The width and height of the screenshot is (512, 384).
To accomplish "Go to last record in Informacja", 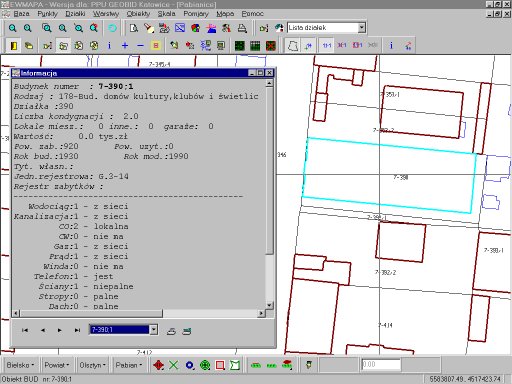I will click(77, 330).
